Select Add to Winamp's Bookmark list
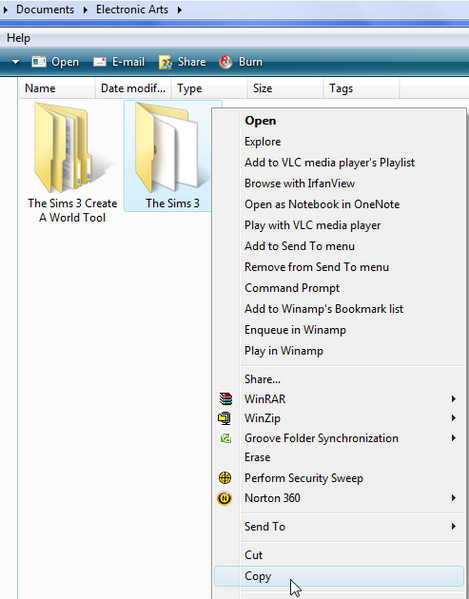469x599 pixels. coord(339,309)
